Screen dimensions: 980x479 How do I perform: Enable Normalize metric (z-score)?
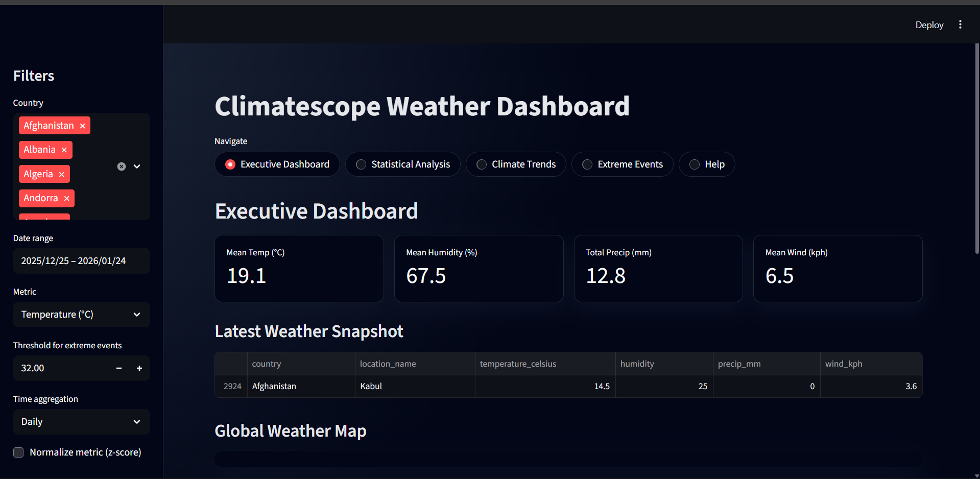(18, 452)
